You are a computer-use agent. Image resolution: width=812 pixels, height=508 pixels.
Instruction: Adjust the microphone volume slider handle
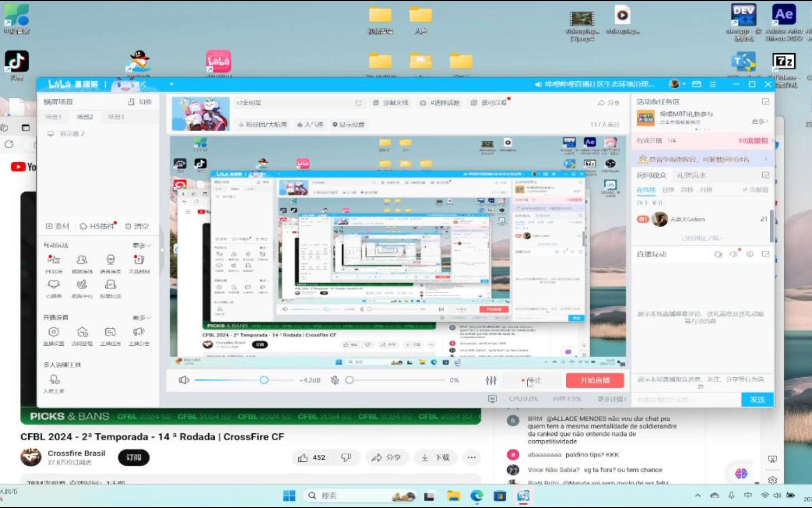(349, 380)
